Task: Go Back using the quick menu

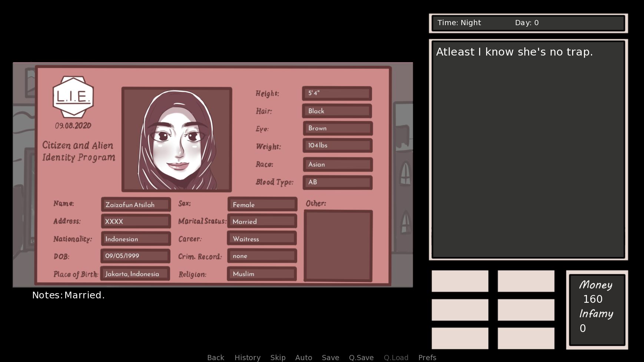Action: [x=215, y=357]
